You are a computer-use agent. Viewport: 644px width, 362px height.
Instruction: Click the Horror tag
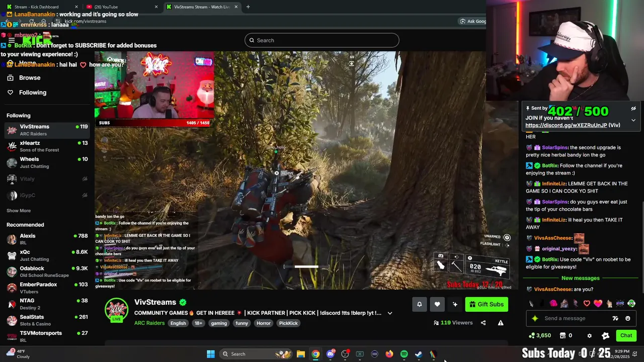pyautogui.click(x=264, y=323)
